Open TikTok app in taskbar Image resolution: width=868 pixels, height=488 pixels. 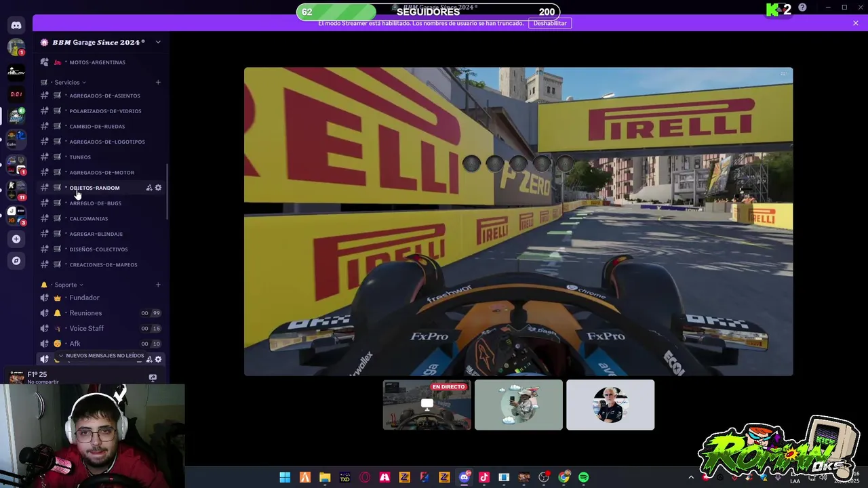point(484,477)
